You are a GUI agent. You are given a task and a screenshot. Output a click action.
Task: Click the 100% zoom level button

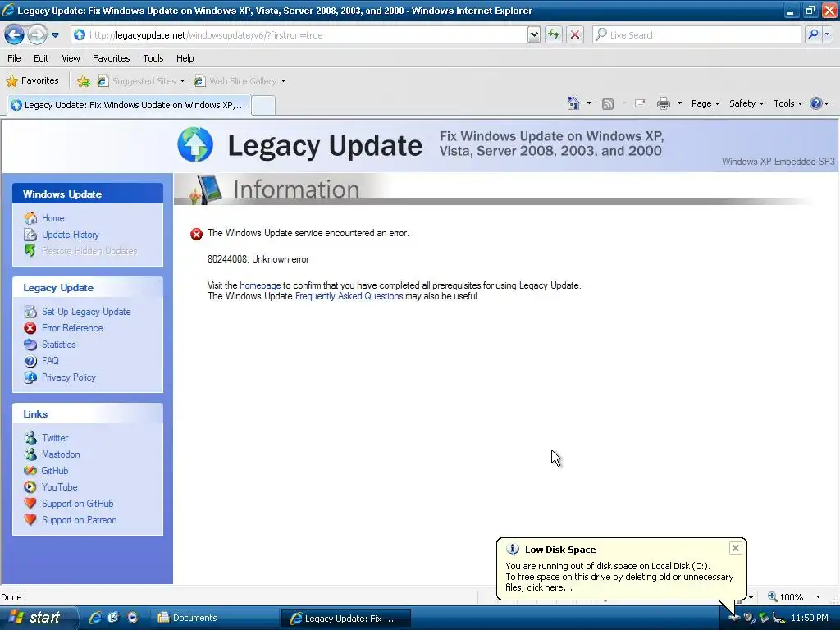787,597
